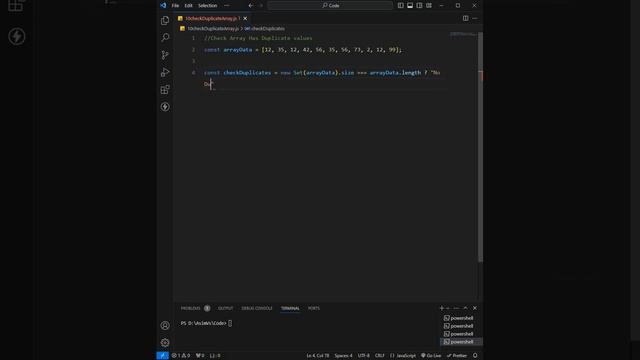Change file encoding UTF-8

tap(364, 356)
